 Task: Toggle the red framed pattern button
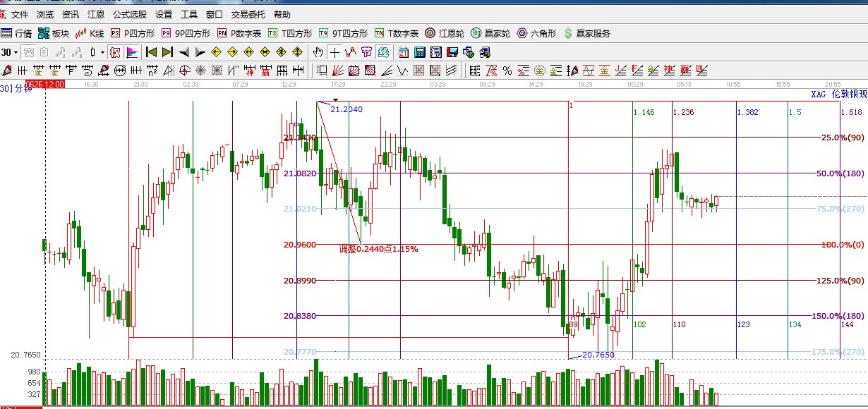pos(114,52)
